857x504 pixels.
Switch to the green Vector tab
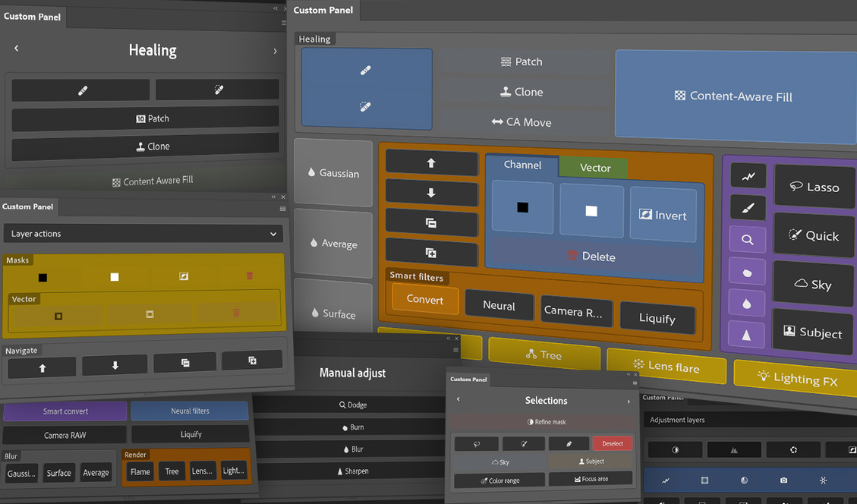[x=594, y=168]
